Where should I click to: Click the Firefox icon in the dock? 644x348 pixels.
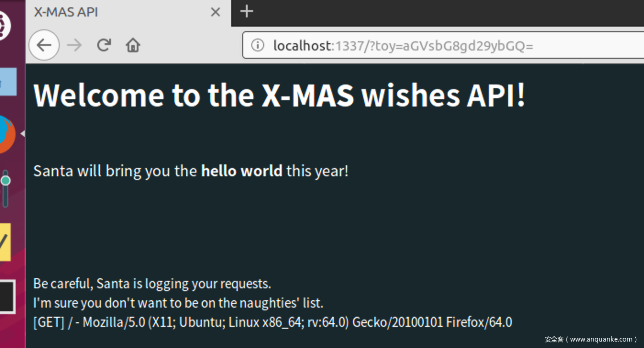click(x=6, y=134)
